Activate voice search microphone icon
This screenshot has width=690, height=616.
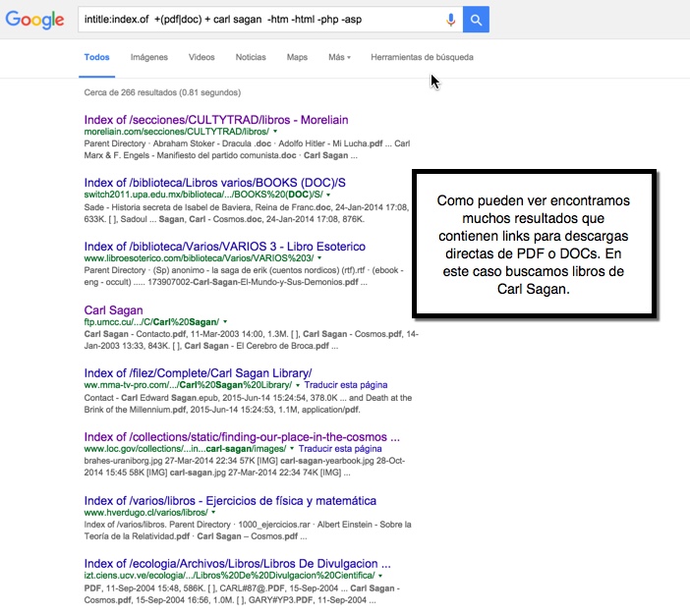coord(451,20)
